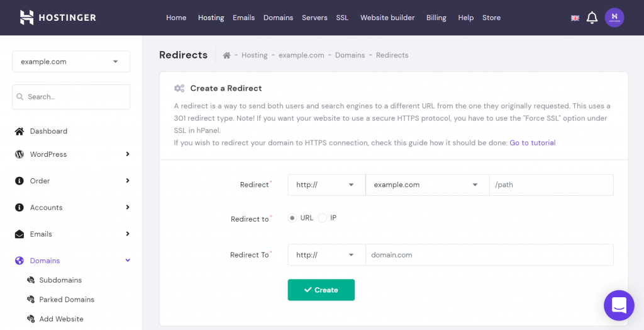
Task: Click the breadcrumb home icon
Action: click(x=226, y=55)
